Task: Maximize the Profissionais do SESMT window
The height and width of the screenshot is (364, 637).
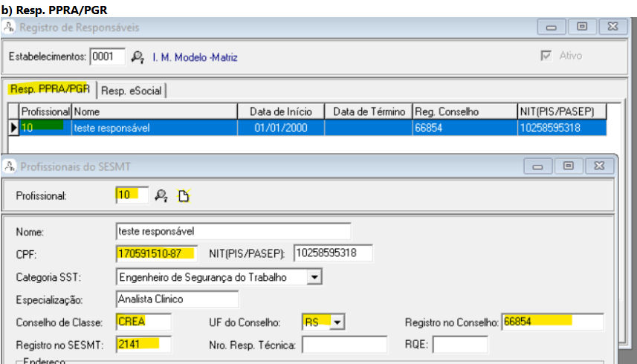Action: point(569,166)
